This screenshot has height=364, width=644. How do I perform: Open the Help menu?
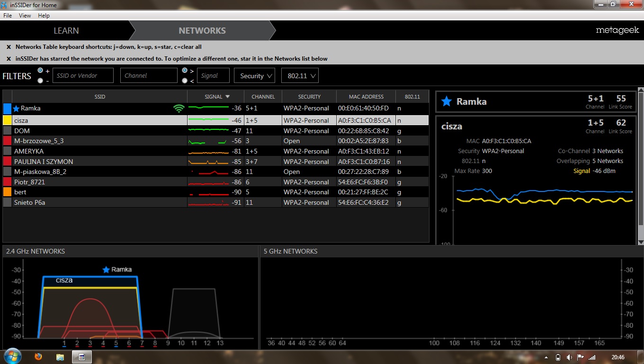pyautogui.click(x=44, y=16)
